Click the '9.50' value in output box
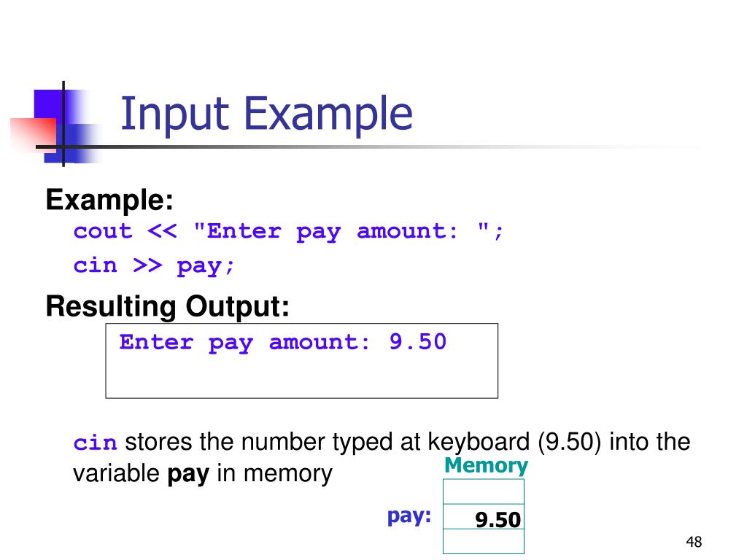 [x=418, y=342]
